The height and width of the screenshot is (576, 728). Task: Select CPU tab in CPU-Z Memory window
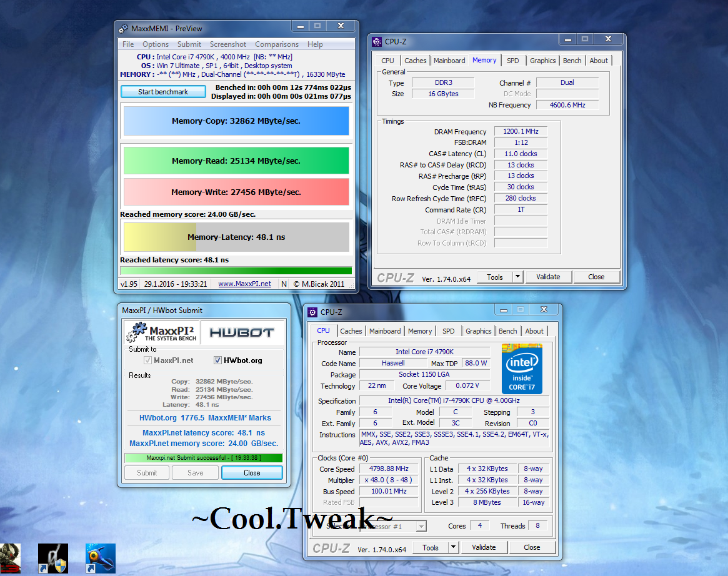pyautogui.click(x=387, y=61)
